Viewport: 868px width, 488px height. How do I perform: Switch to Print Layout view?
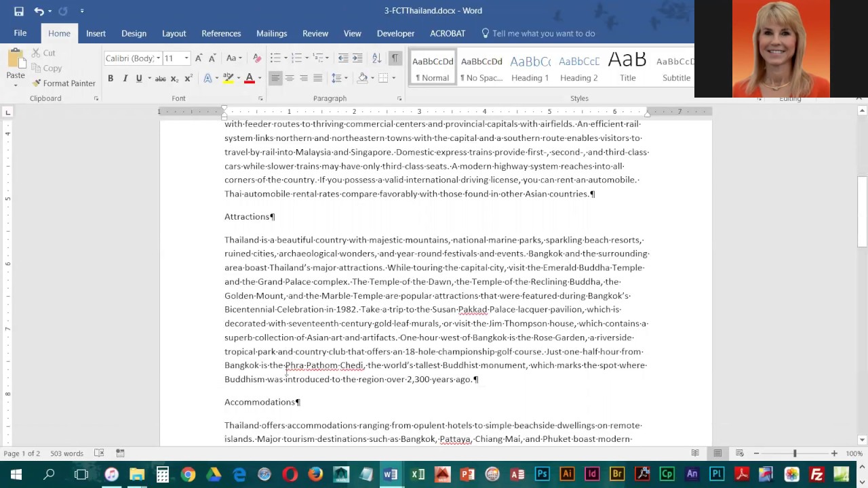(x=717, y=453)
